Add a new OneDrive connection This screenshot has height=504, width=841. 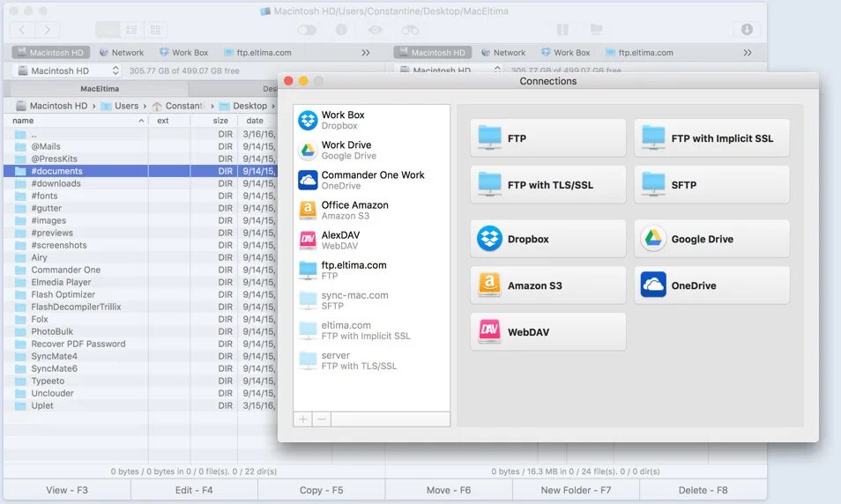(x=711, y=285)
